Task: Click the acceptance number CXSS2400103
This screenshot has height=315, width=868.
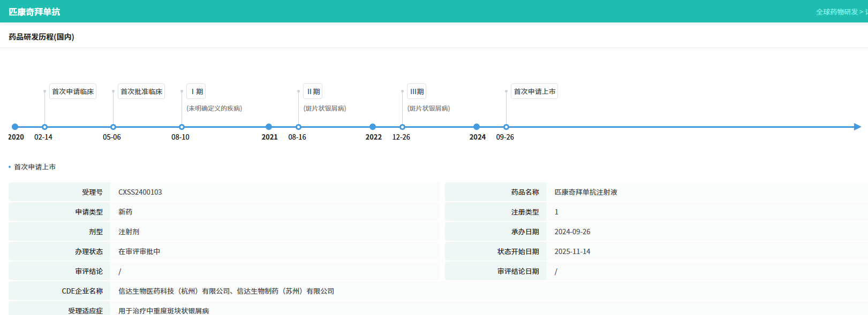Action: coord(140,192)
